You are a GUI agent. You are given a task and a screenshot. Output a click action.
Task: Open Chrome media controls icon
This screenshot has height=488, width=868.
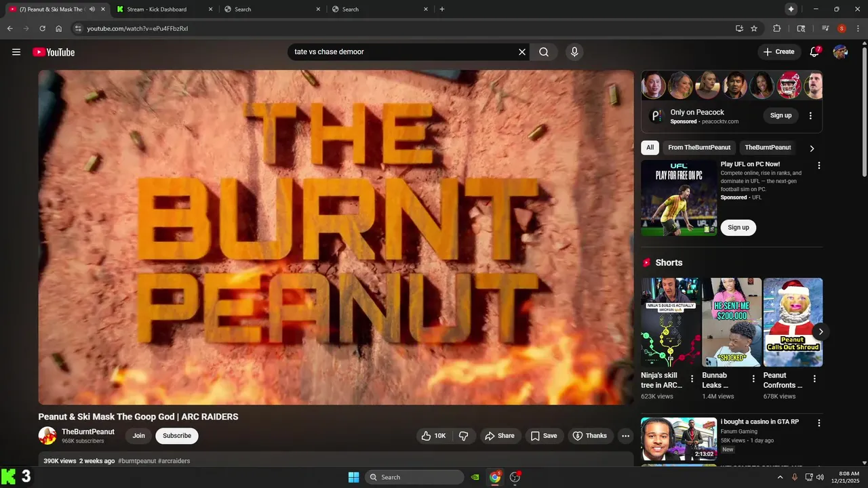click(825, 28)
